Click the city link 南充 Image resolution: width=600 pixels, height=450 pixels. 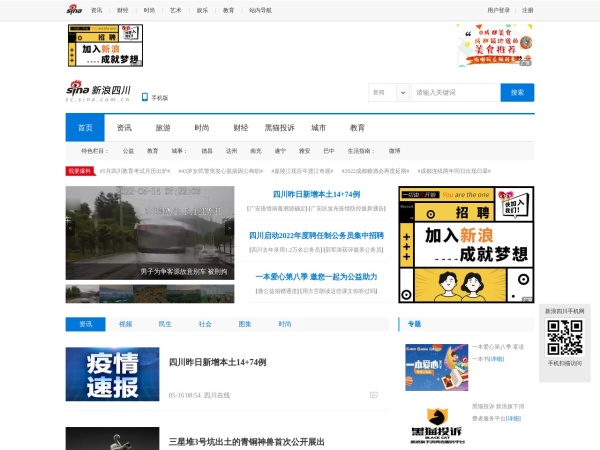click(256, 151)
